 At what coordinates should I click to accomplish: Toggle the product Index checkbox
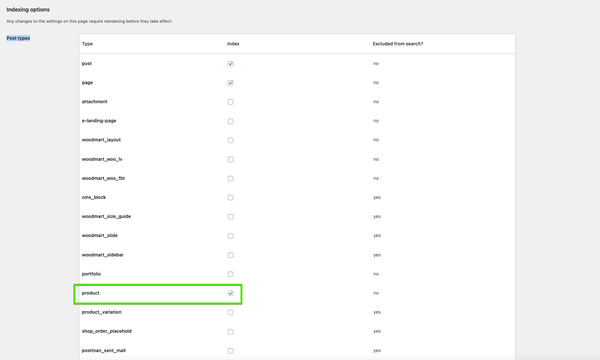pos(230,293)
